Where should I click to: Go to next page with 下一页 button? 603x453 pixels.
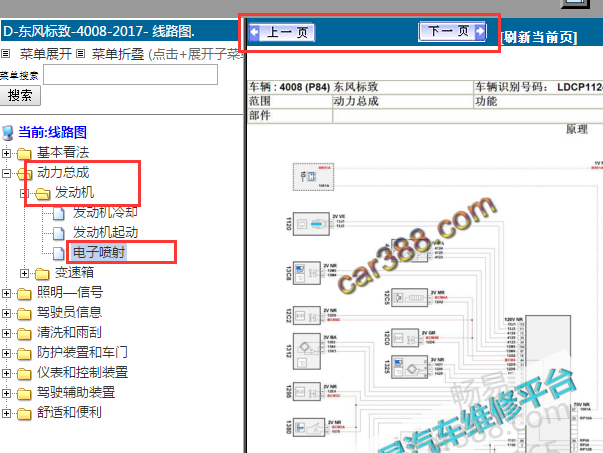pyautogui.click(x=452, y=31)
